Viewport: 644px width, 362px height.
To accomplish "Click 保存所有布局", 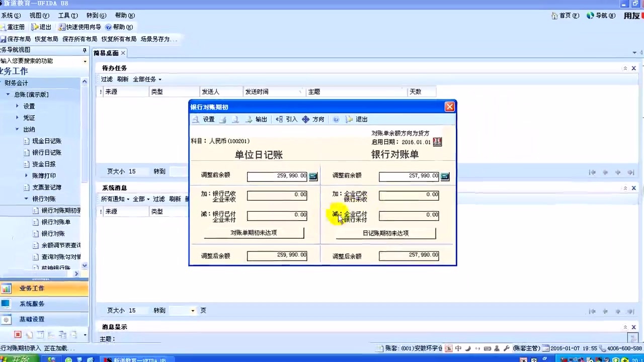I will [79, 39].
